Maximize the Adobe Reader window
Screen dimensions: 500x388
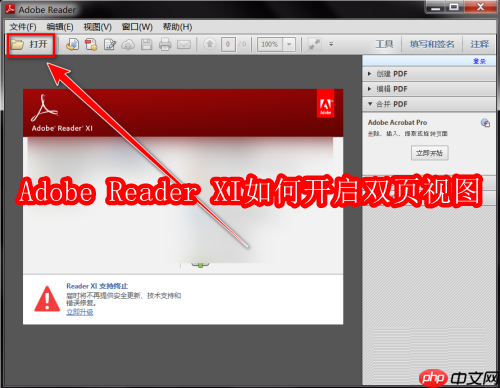point(454,7)
